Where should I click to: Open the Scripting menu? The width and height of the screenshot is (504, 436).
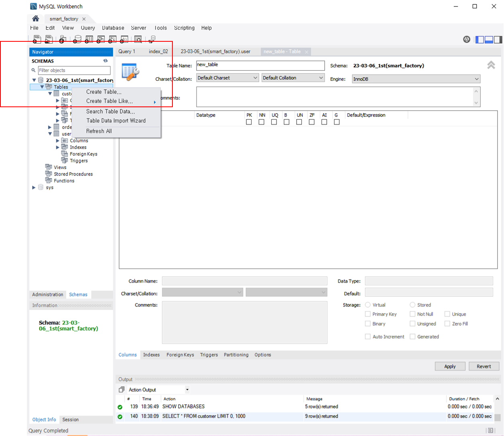click(x=184, y=28)
